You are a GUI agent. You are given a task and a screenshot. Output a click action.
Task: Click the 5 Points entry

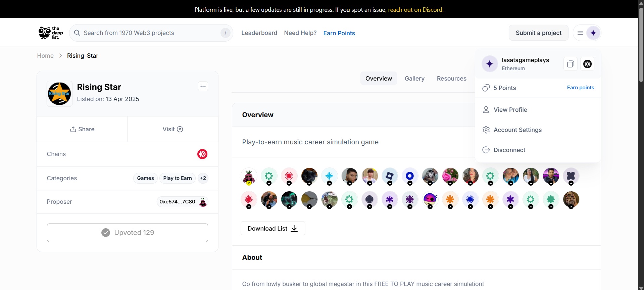point(499,88)
